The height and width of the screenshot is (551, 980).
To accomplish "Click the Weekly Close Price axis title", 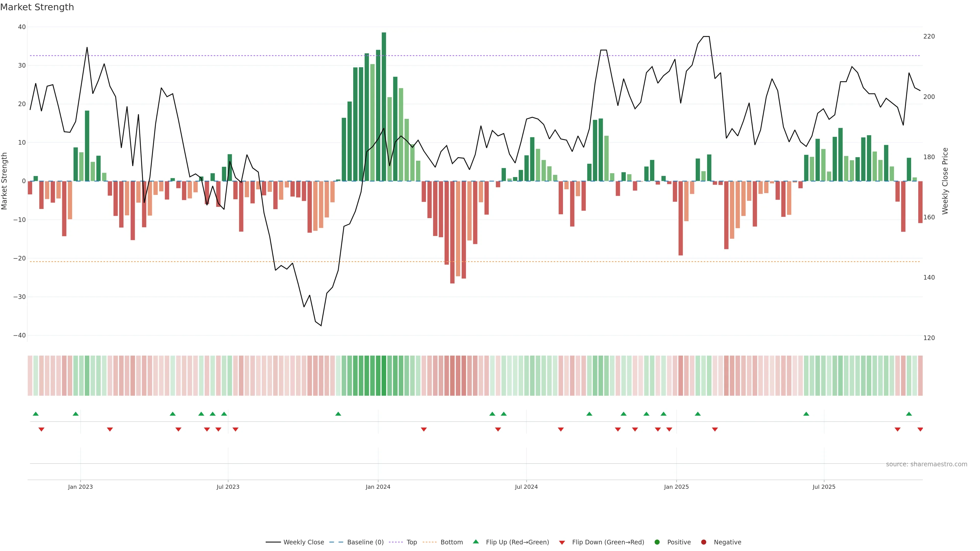I will (x=945, y=181).
